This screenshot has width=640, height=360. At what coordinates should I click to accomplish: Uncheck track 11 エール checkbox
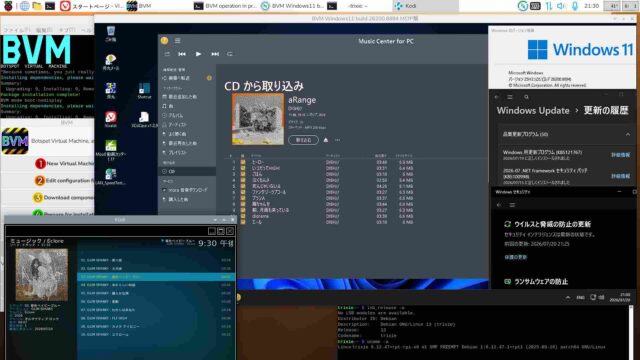pos(243,222)
